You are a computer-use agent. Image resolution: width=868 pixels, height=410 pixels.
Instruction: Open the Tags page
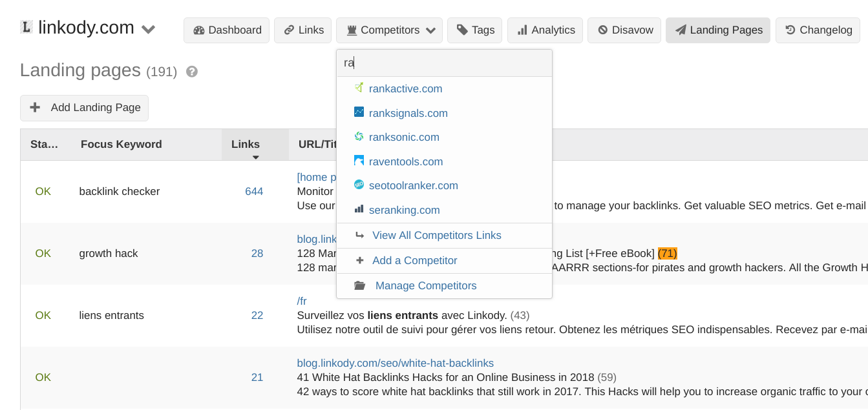474,30
